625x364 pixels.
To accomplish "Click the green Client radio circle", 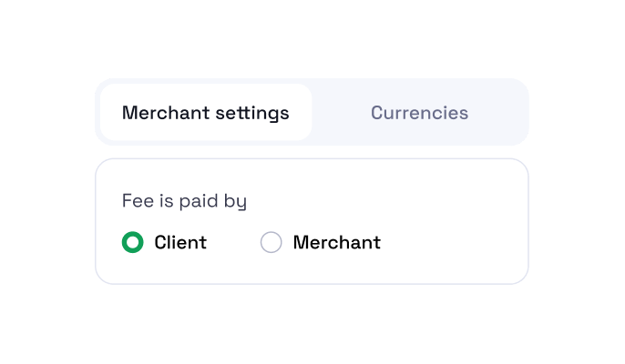I will click(x=133, y=242).
